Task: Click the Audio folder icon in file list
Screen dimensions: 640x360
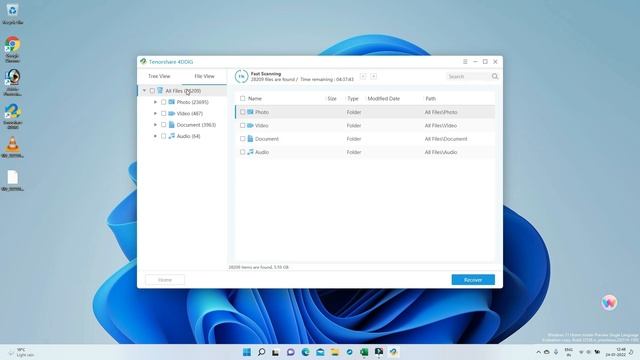Action: coord(250,152)
